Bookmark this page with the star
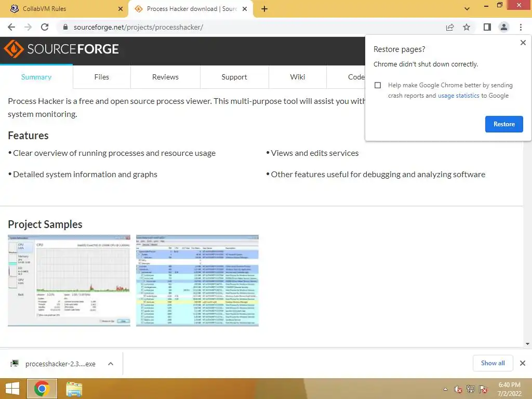 click(467, 27)
